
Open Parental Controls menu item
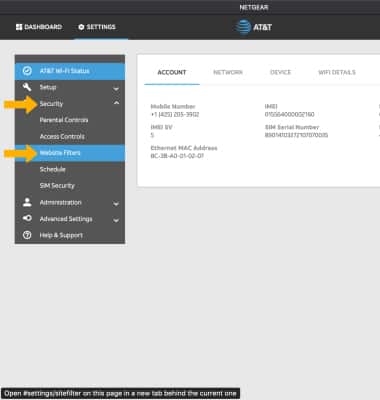64,120
